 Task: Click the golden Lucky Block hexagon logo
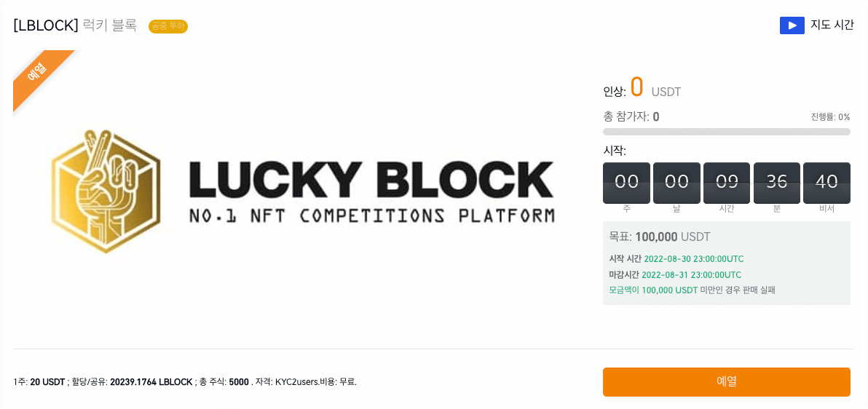pyautogui.click(x=106, y=191)
